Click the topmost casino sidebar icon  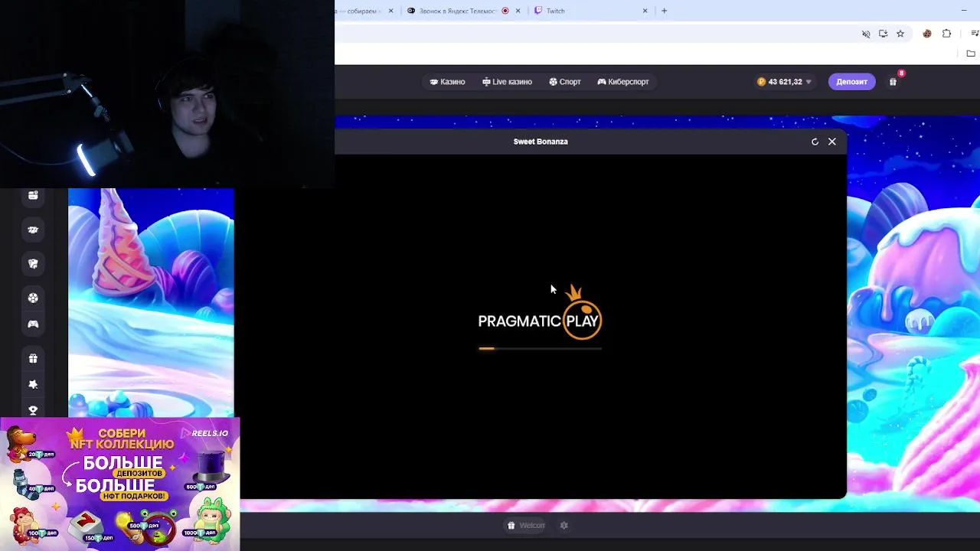point(33,196)
